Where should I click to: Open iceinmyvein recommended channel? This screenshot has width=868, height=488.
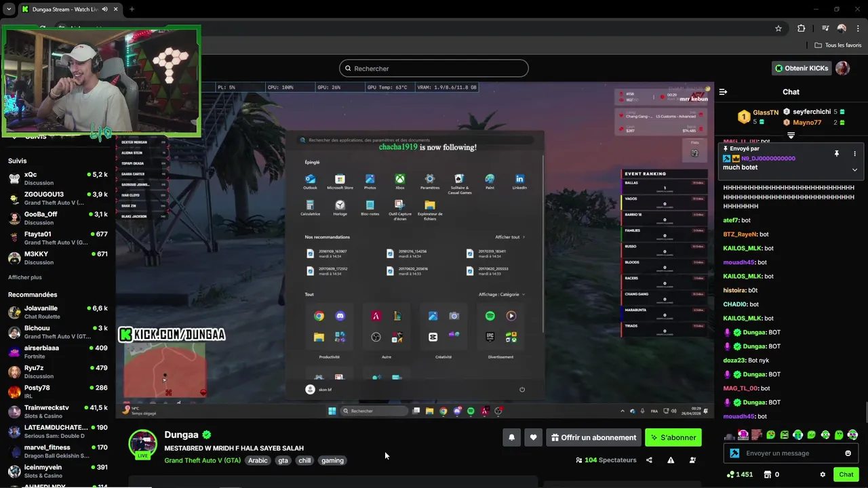pos(58,471)
